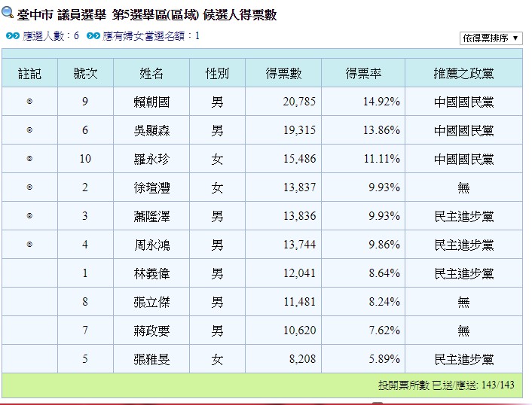Click the 號次 column header

click(85, 74)
